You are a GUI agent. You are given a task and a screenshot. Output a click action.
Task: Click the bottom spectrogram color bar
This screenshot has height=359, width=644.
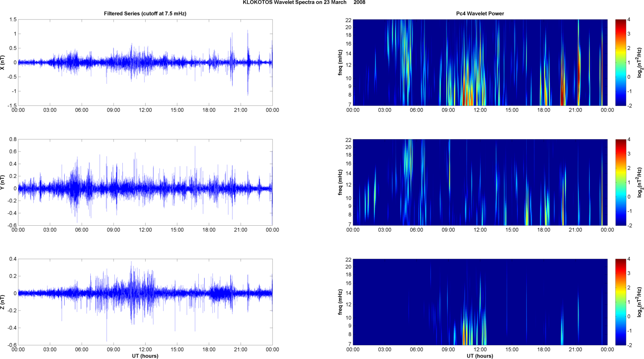tap(620, 302)
